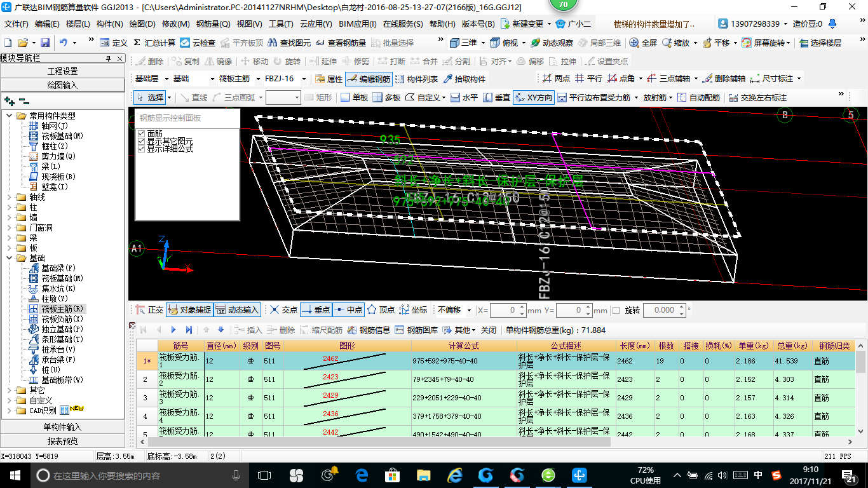Image resolution: width=868 pixels, height=488 pixels.
Task: Click the undo arrow icon
Action: pyautogui.click(x=64, y=43)
